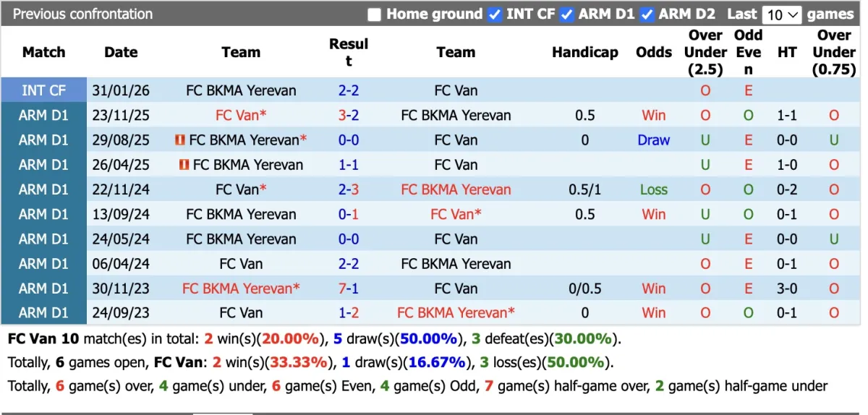
Task: Open FC BKMA Yerevan* on 24/09/23 row
Action: pyautogui.click(x=456, y=313)
